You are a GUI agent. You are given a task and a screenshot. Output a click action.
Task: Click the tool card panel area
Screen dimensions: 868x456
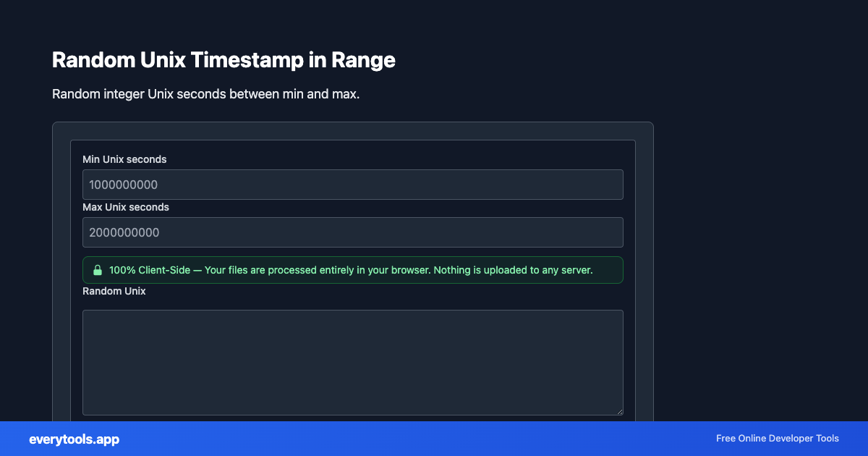[x=352, y=130]
